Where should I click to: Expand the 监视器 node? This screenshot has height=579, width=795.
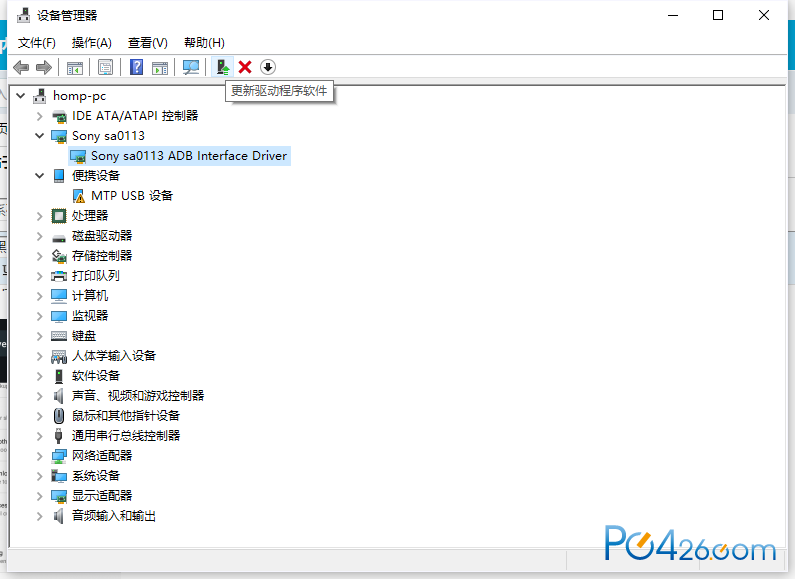(40, 316)
